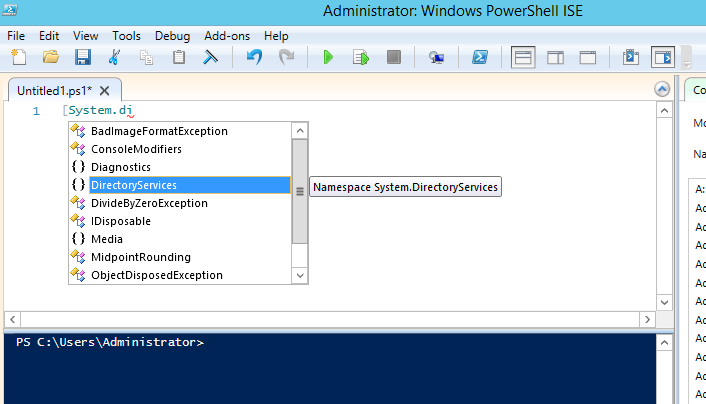Click the Copy toolbar icon
The image size is (706, 404).
coord(146,57)
